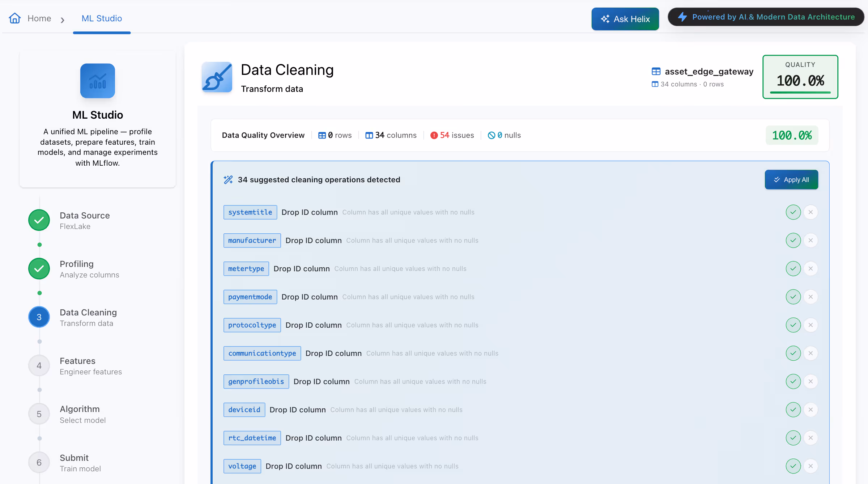Screen dimensions: 868x484
Task: Click the 34 columns icon
Action: coord(369,135)
